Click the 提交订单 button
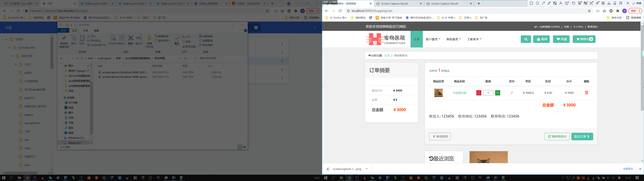The width and height of the screenshot is (644, 181). pyautogui.click(x=582, y=136)
